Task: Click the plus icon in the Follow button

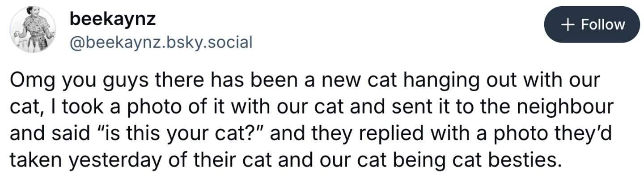Action: (568, 24)
